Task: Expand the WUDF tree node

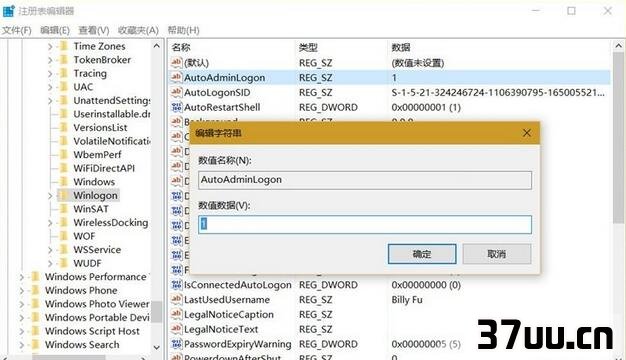Action: pyautogui.click(x=50, y=264)
